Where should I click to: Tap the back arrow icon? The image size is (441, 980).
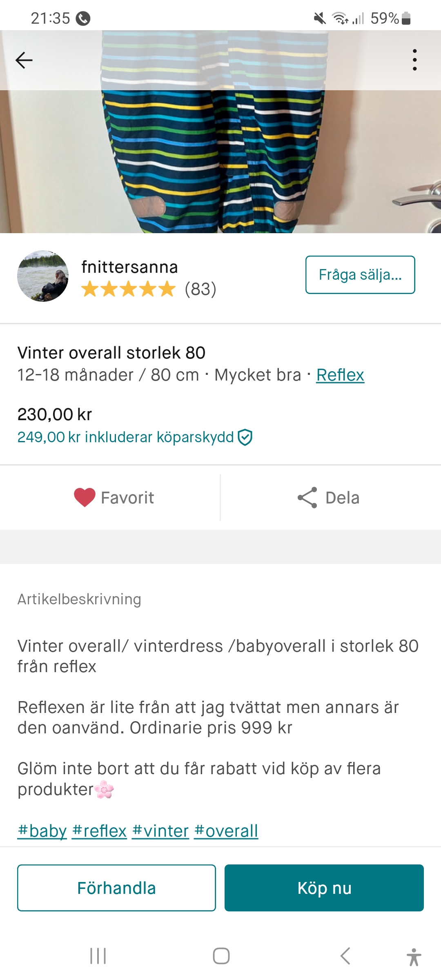[x=24, y=60]
